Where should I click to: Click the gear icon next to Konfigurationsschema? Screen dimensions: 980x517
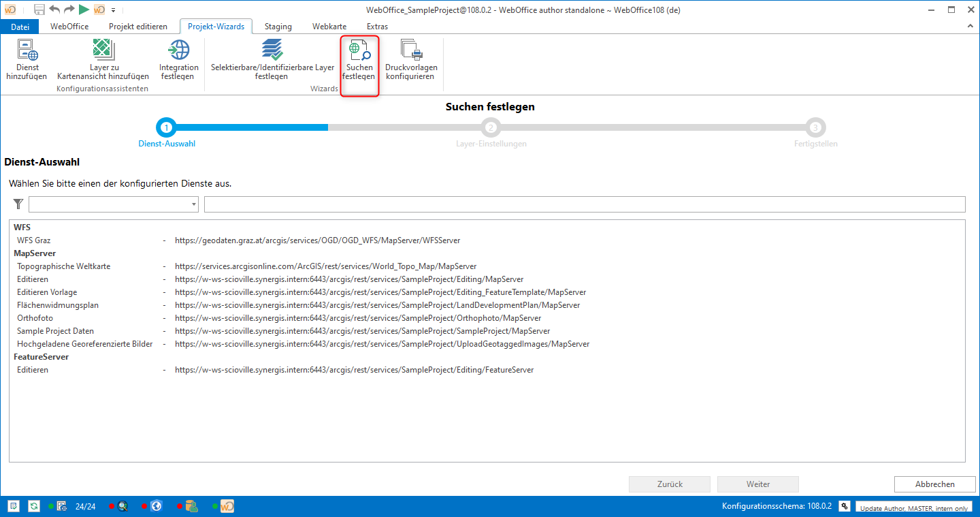click(x=844, y=506)
